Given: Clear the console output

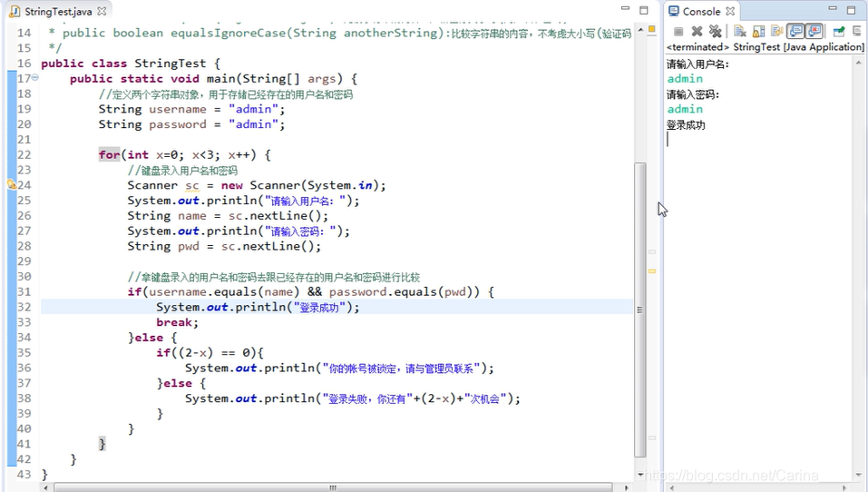Looking at the screenshot, I should [739, 32].
